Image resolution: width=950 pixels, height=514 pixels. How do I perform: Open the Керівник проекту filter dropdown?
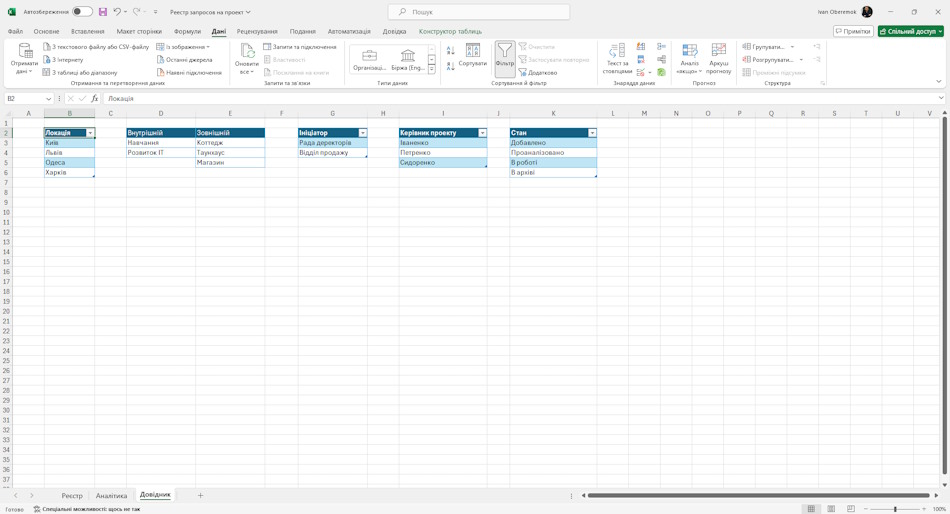point(482,133)
